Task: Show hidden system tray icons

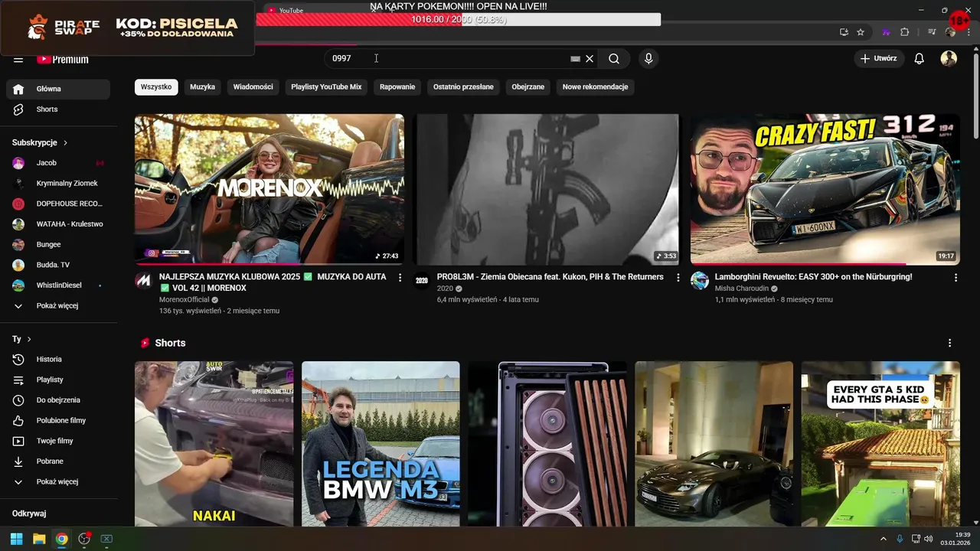Action: 883,539
